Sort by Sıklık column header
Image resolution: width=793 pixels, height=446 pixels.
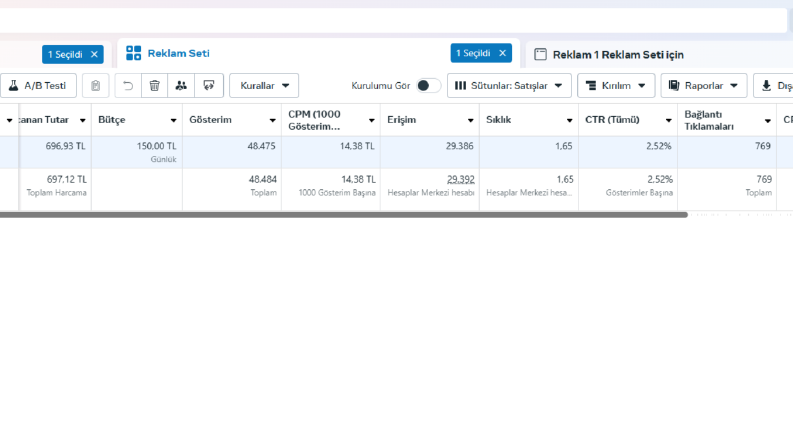(x=499, y=120)
